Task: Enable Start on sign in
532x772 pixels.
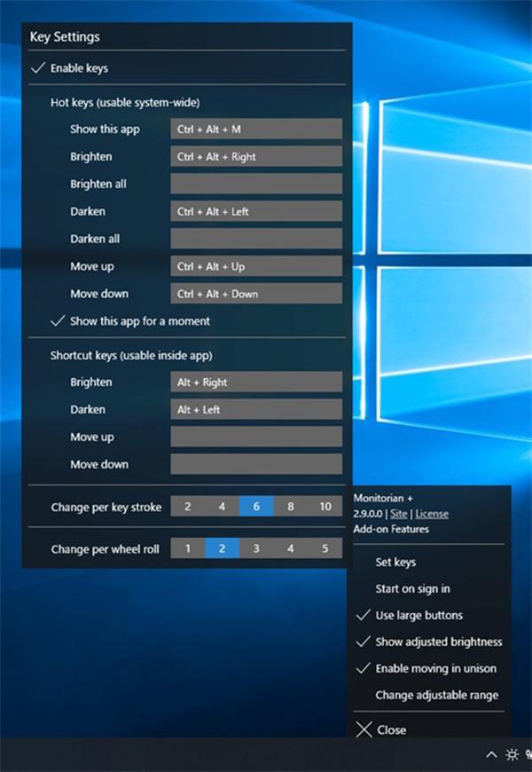Action: pyautogui.click(x=412, y=589)
